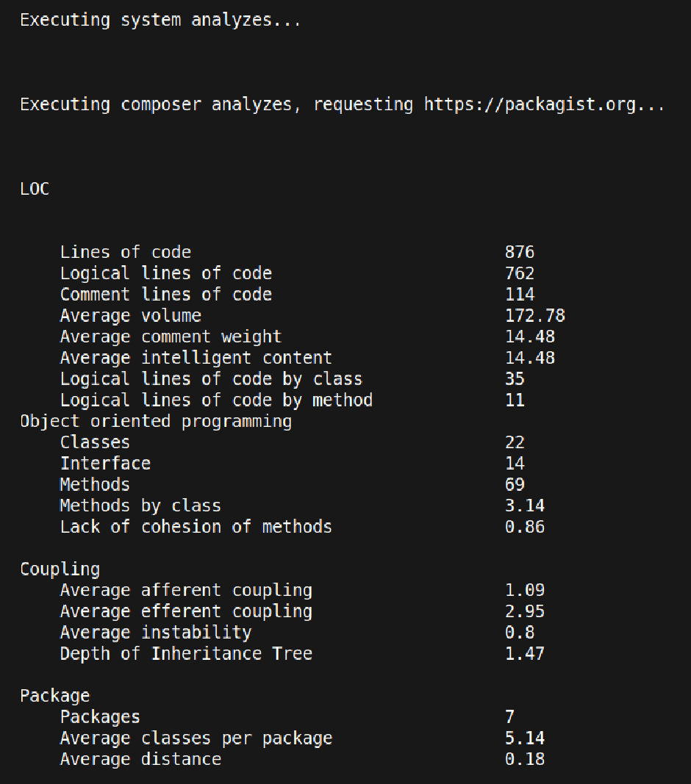Click the Classes count 22

pos(515,442)
